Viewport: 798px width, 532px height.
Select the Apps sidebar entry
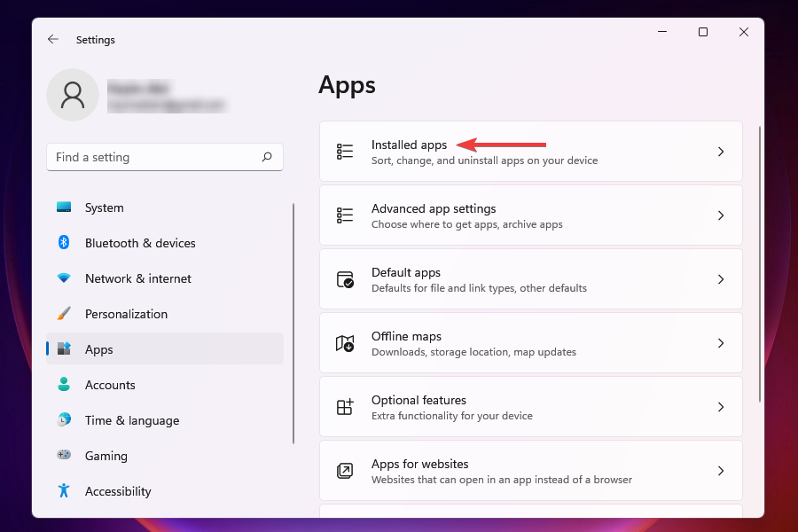coord(165,348)
